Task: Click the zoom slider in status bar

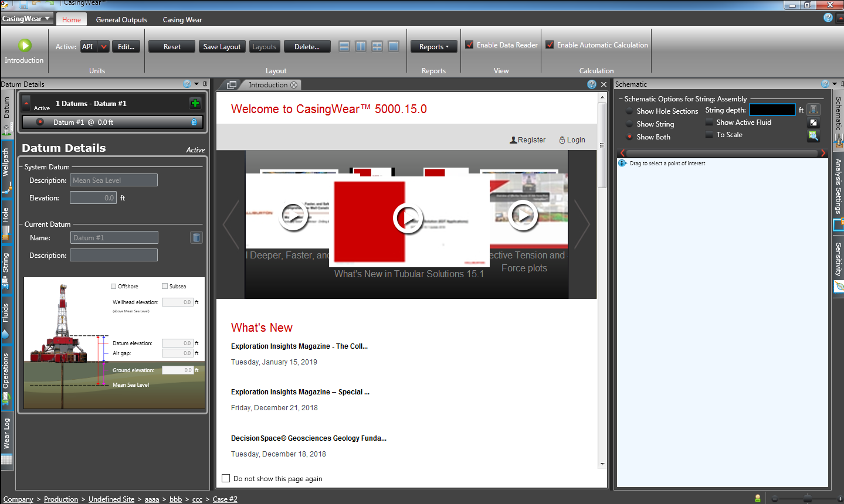Action: click(806, 498)
